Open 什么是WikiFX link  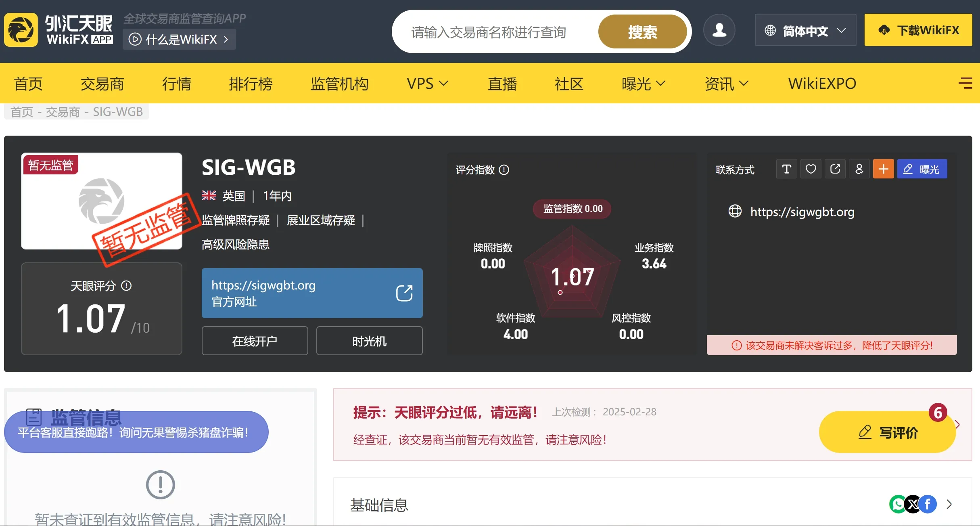(179, 39)
